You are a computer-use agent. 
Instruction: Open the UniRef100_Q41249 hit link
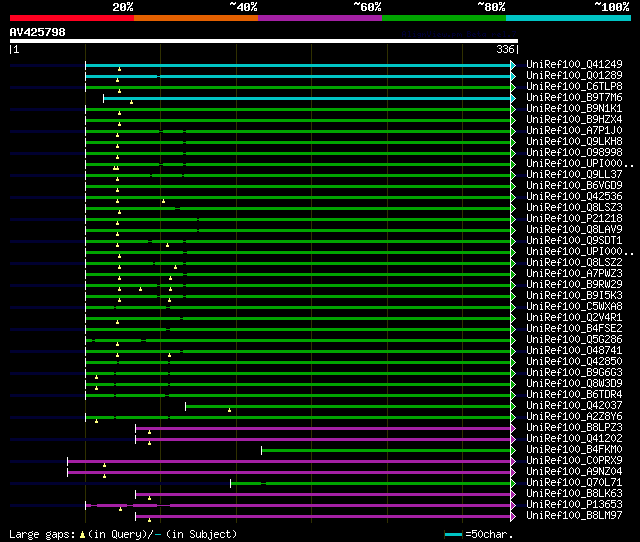pyautogui.click(x=573, y=65)
